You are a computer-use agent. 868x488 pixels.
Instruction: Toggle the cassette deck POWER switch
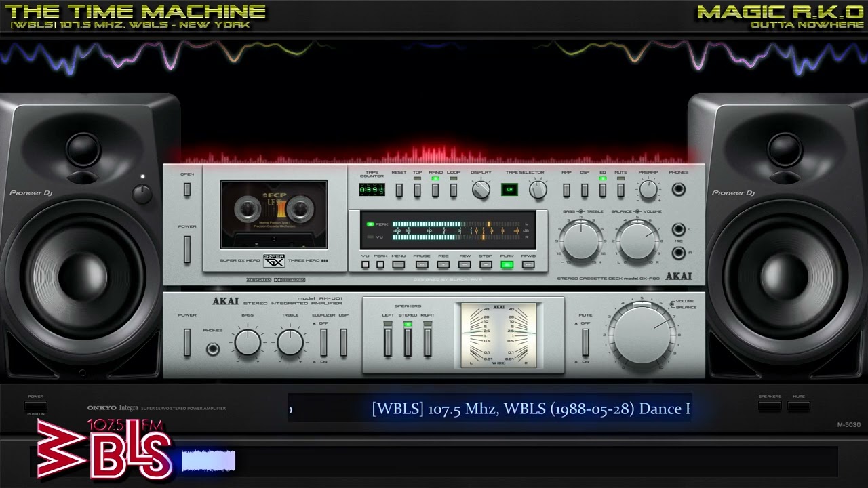(x=187, y=249)
